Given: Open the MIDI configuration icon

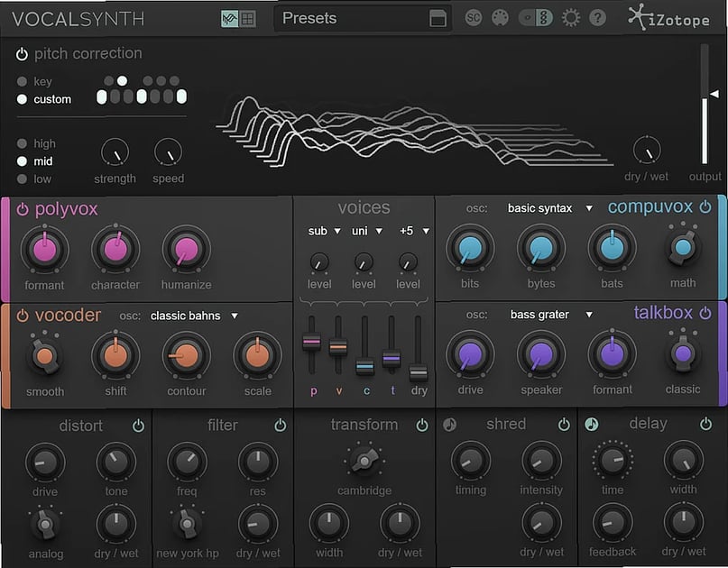Looking at the screenshot, I should point(501,16).
